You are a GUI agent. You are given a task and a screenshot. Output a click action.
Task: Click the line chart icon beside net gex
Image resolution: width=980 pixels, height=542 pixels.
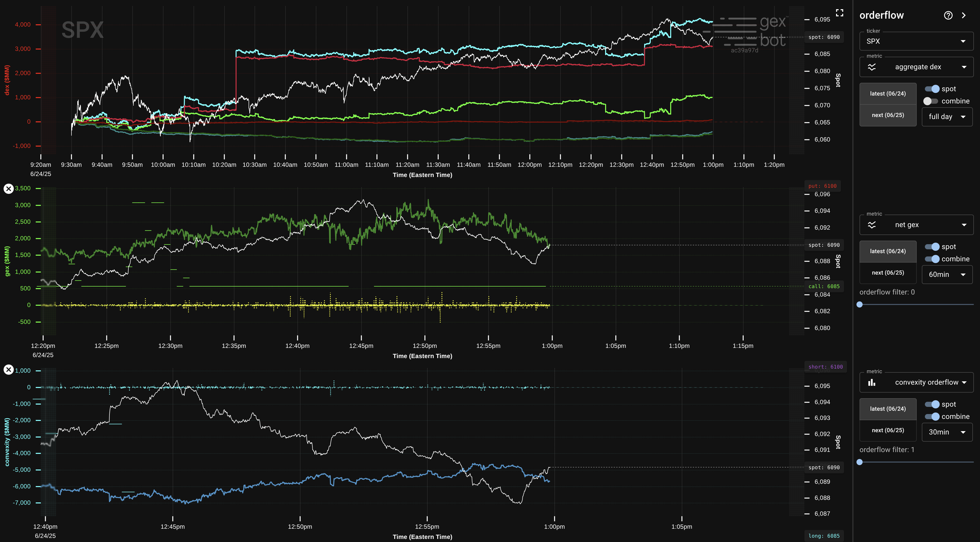[872, 225]
